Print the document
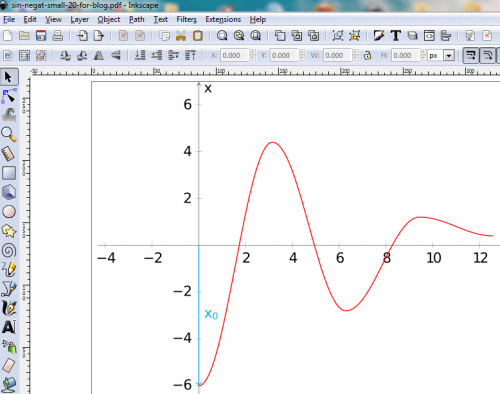This screenshot has height=394, width=500. tap(58, 36)
